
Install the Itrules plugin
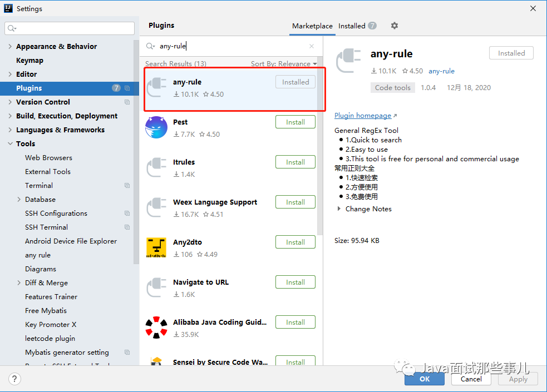[295, 162]
